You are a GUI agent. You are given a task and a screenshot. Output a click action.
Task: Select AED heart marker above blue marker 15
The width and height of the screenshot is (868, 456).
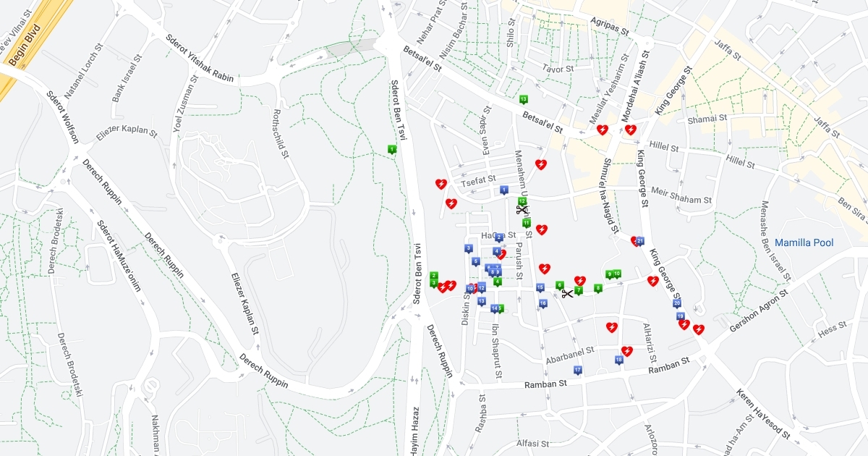pyautogui.click(x=545, y=269)
